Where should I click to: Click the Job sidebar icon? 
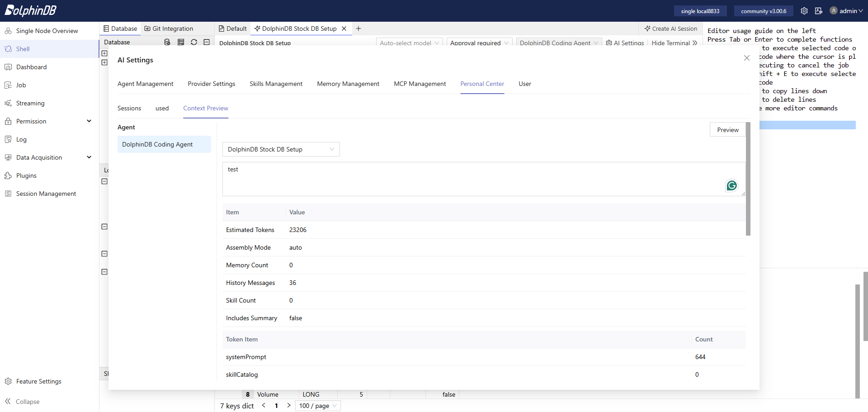point(8,85)
